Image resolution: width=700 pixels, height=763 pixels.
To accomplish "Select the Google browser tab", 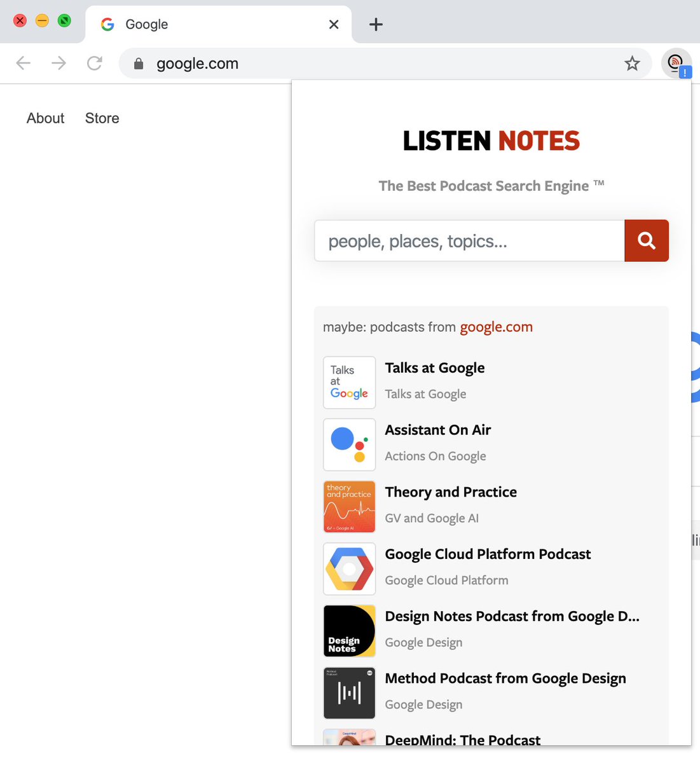I will (218, 24).
